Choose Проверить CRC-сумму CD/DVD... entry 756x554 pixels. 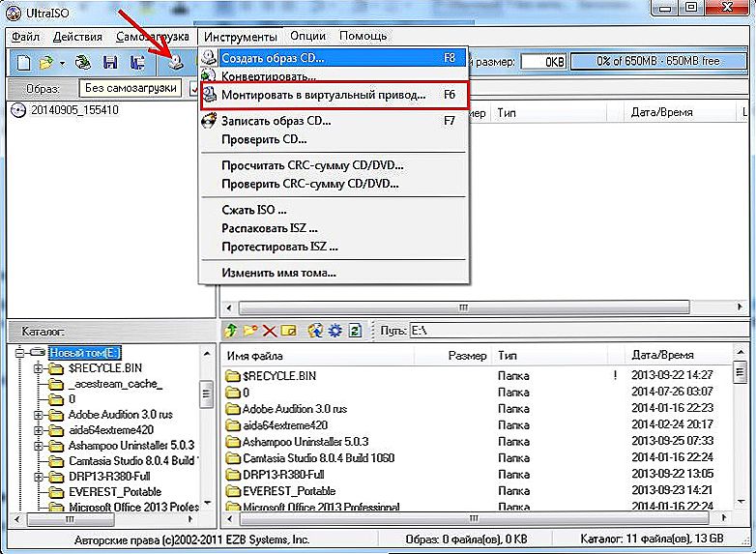[334, 185]
